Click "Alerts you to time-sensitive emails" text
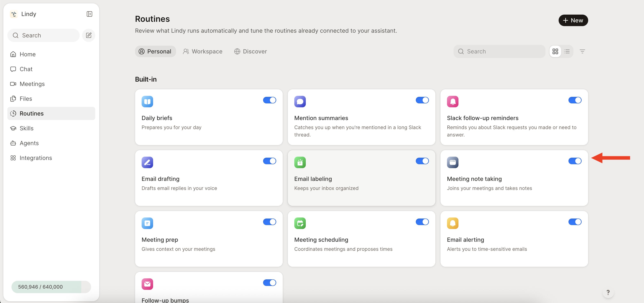Image resolution: width=644 pixels, height=303 pixels. [x=487, y=249]
